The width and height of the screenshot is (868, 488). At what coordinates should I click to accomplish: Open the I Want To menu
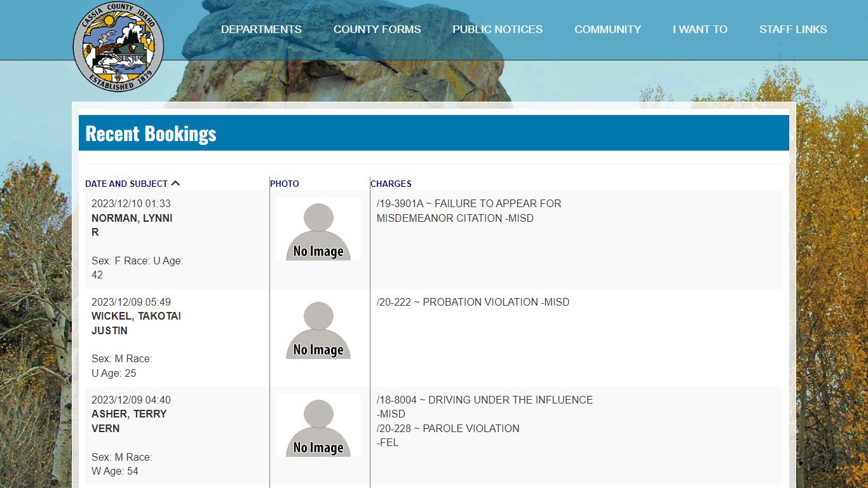(x=700, y=29)
